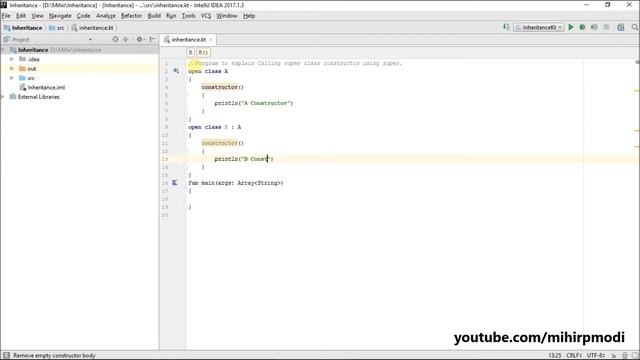
Task: Expand the .idea folder arrow
Action: pyautogui.click(x=12, y=59)
